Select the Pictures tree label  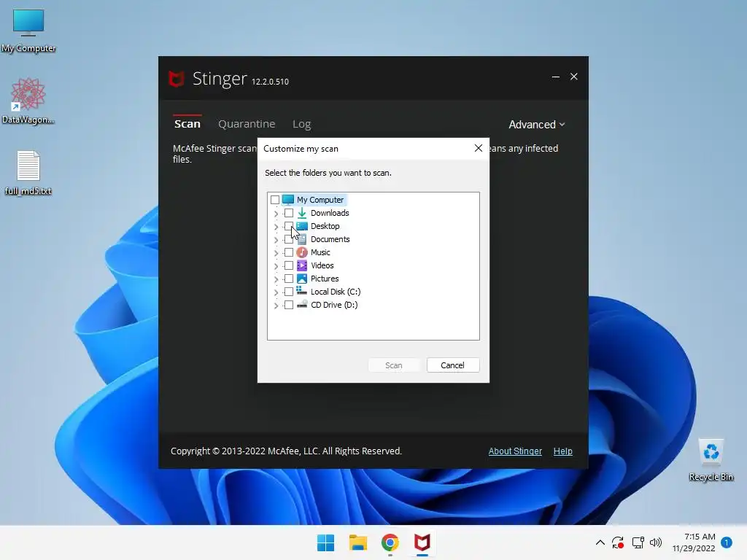coord(325,279)
